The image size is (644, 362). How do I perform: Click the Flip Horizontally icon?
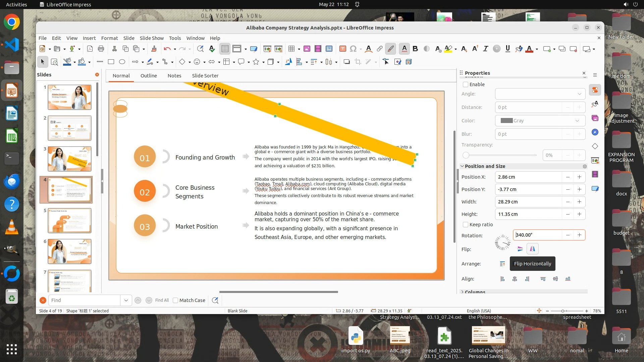point(532,249)
